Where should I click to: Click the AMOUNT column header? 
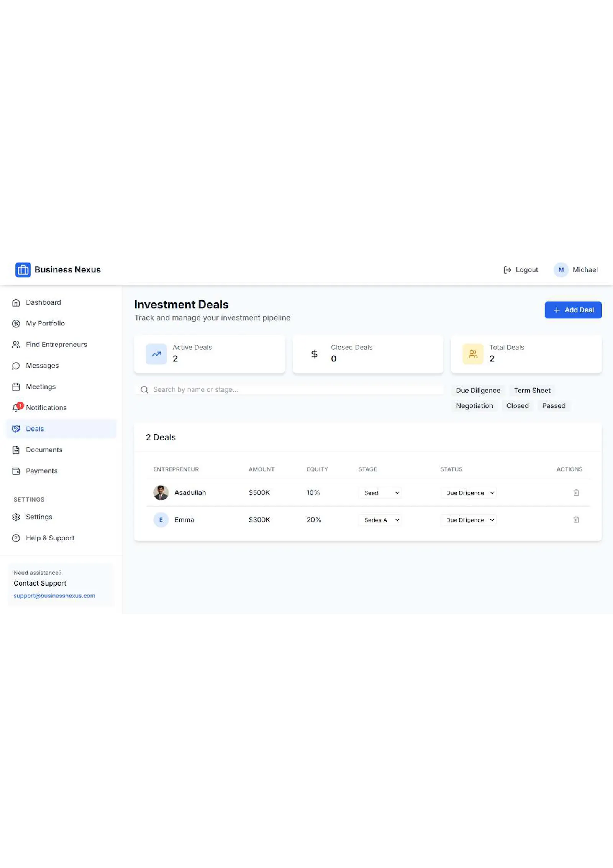tap(262, 469)
